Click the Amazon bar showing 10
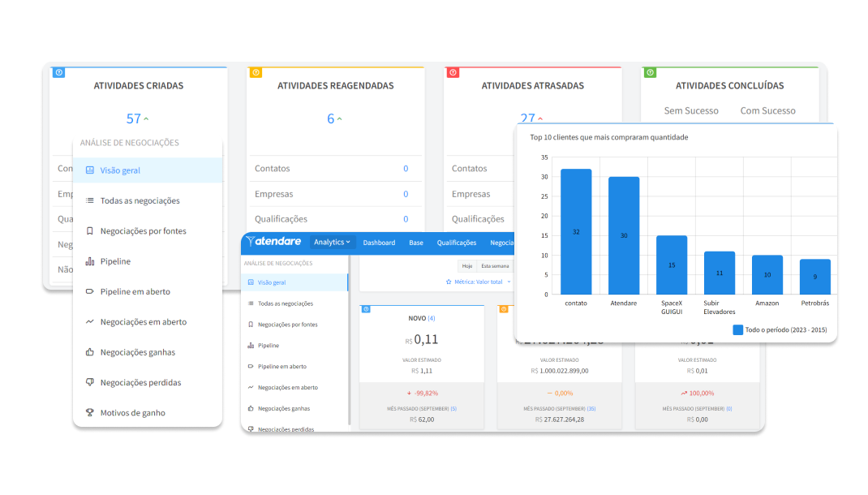The height and width of the screenshot is (495, 868). (767, 274)
